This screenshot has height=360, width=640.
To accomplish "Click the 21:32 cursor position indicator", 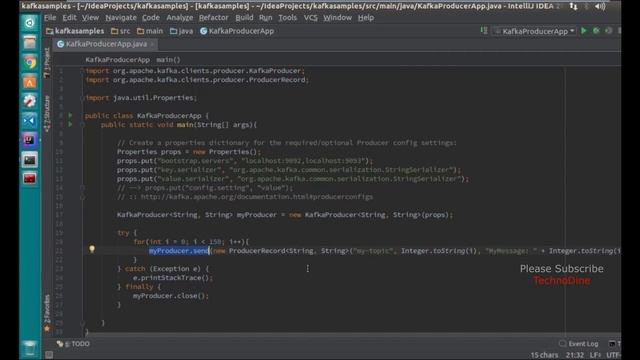I will pos(575,355).
